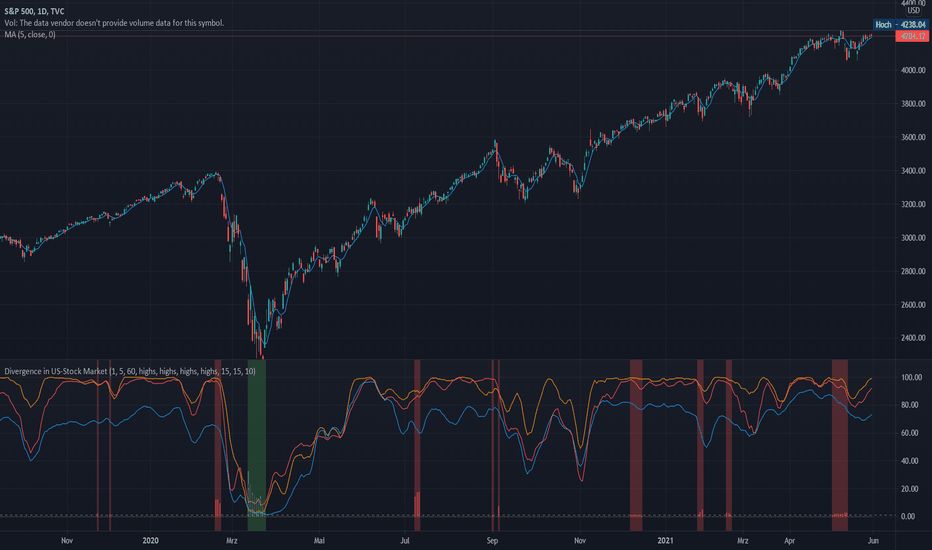This screenshot has height=550, width=932.
Task: Click the 40.00 indicator scale label
Action: [x=910, y=461]
